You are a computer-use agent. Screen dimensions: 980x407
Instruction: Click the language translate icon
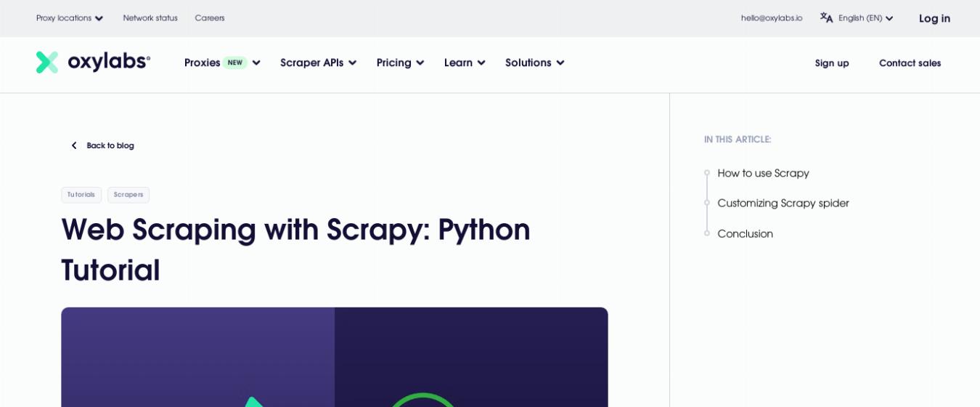[826, 18]
